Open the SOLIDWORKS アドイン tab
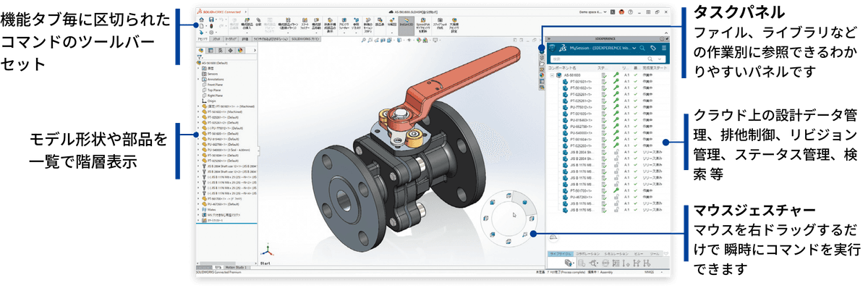Screen dimensions: 868x288 (305, 39)
